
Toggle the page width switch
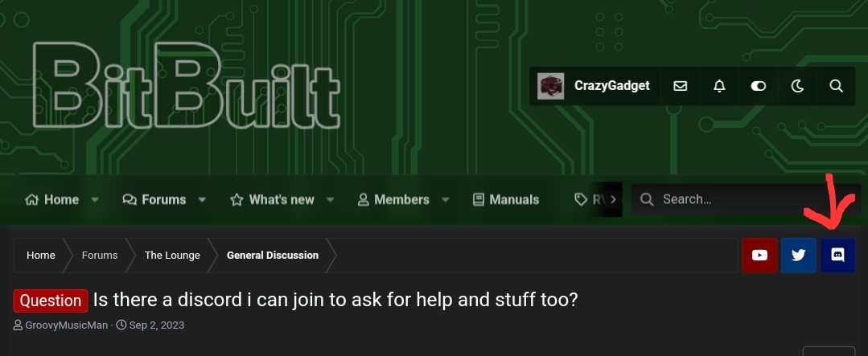pos(758,86)
